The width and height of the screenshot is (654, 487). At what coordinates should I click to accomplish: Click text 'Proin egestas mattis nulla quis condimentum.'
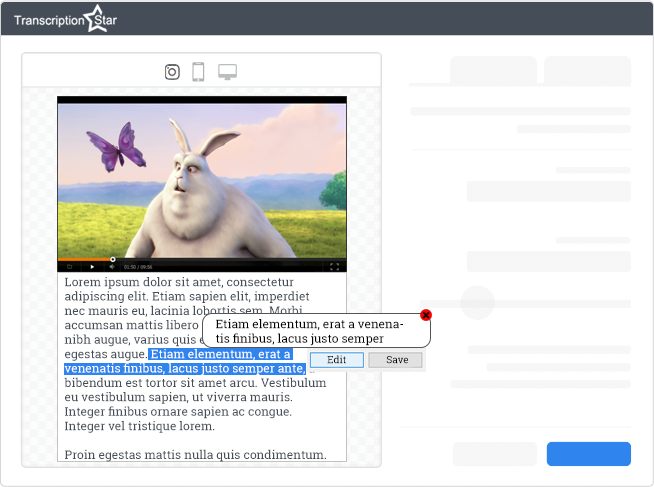tap(196, 455)
